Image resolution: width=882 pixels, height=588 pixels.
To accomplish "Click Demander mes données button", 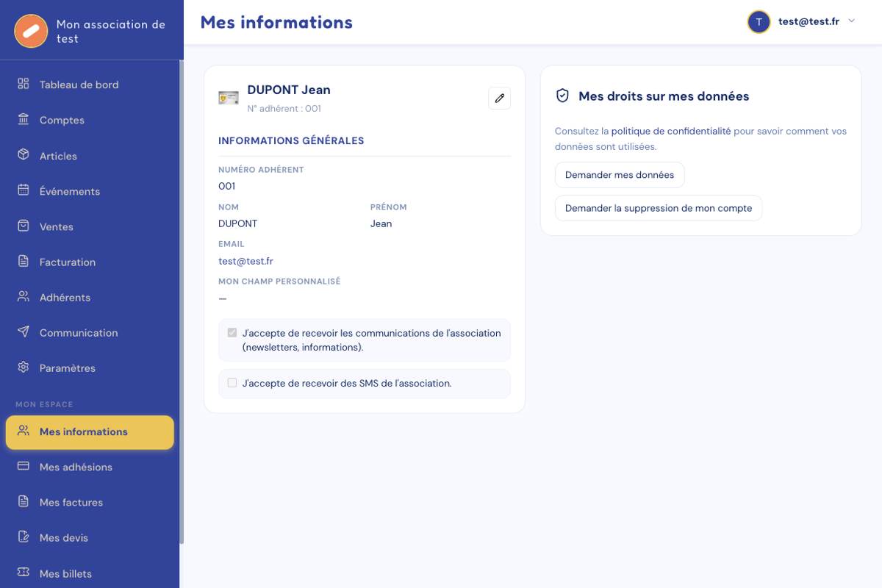I will coord(620,175).
